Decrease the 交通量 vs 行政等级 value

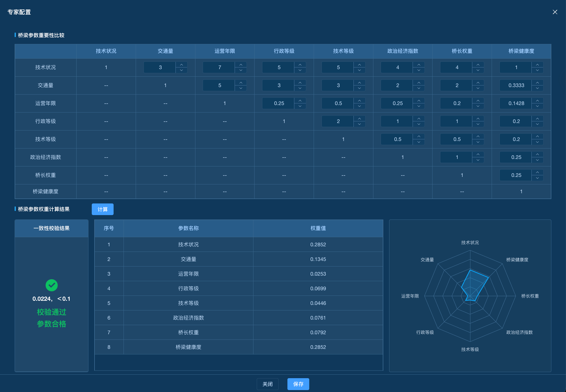[300, 88]
